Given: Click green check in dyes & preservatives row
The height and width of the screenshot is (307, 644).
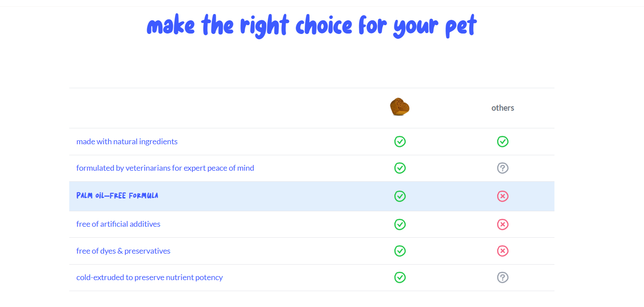Looking at the screenshot, I should pyautogui.click(x=400, y=251).
